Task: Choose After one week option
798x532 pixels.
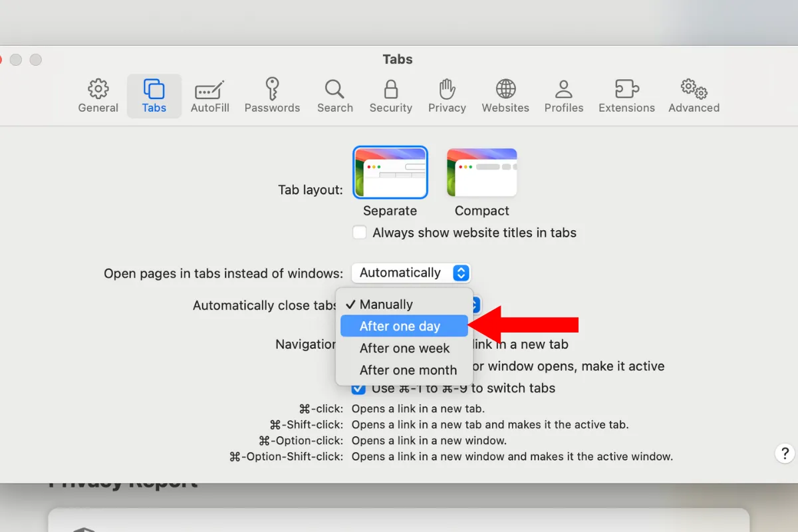Action: [404, 348]
